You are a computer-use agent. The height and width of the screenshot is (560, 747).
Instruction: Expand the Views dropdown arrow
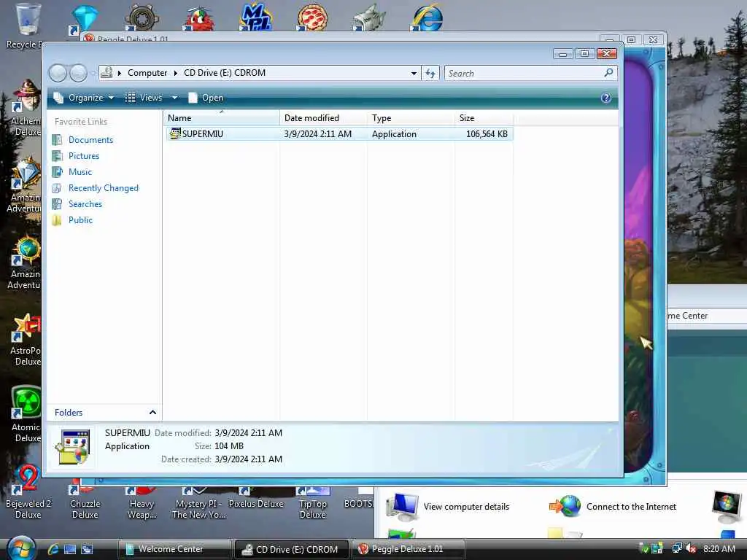tap(174, 98)
